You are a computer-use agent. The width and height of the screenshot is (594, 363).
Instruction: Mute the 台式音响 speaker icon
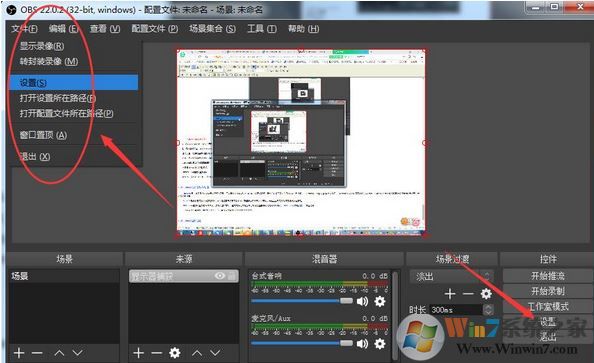coord(363,301)
